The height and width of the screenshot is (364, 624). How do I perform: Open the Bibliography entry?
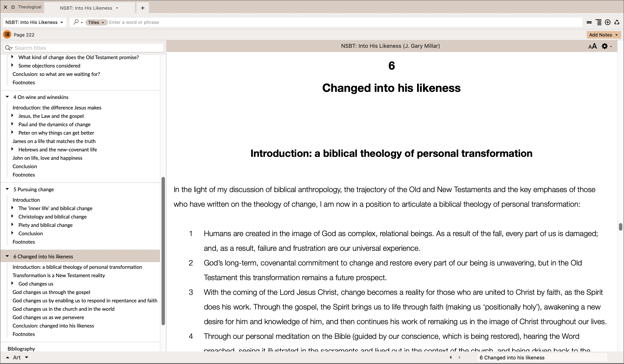pos(21,349)
